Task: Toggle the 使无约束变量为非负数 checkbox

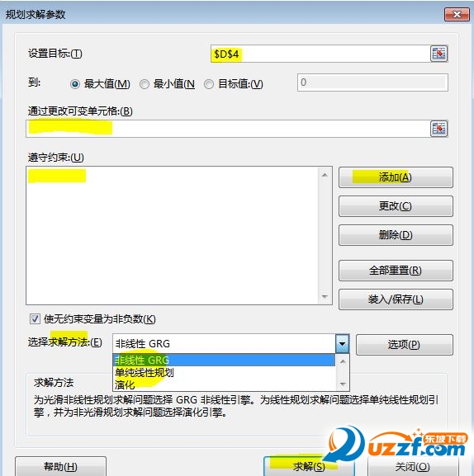Action: click(x=35, y=318)
